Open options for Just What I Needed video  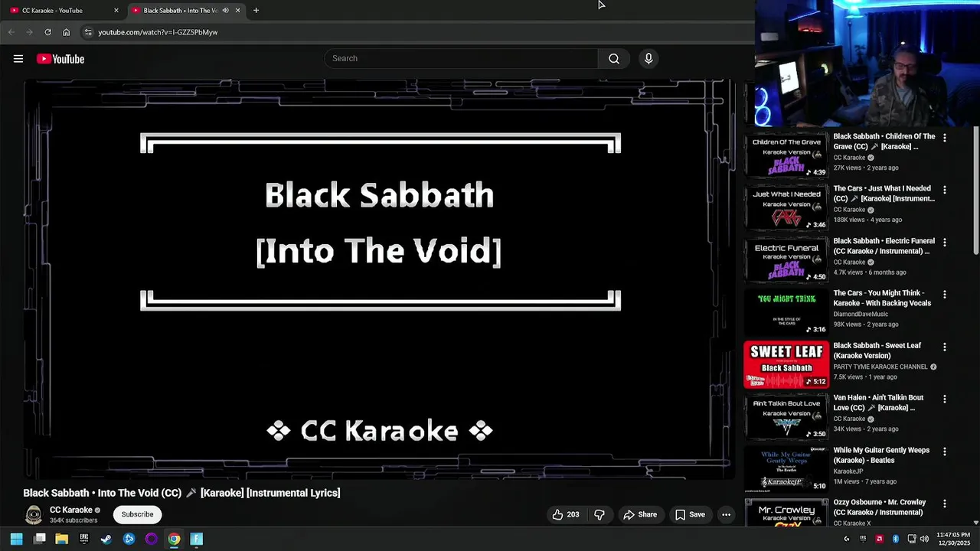[945, 190]
